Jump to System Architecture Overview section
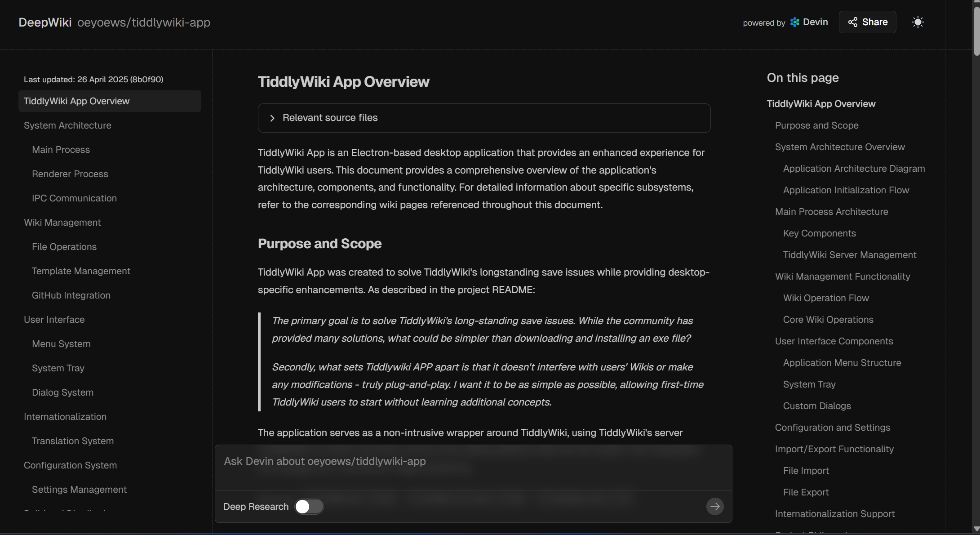This screenshot has width=980, height=535. (840, 147)
